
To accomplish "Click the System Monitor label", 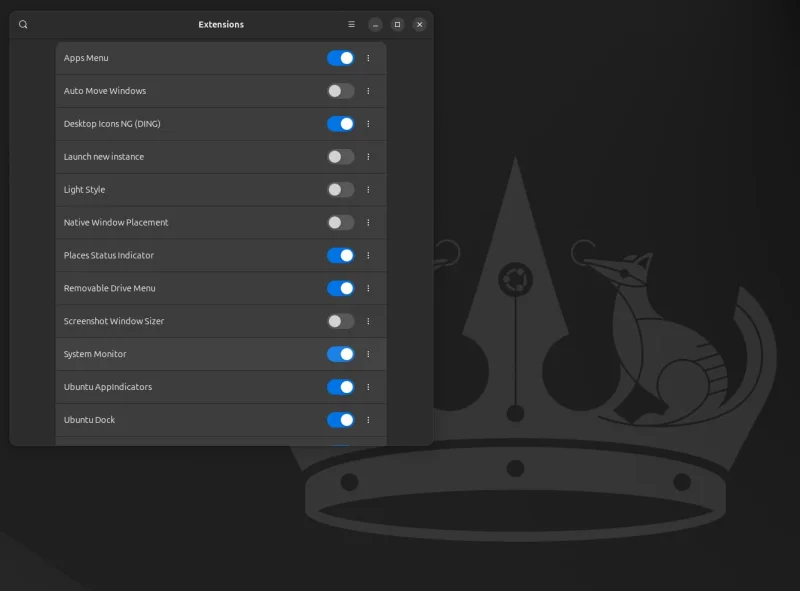I will (95, 354).
